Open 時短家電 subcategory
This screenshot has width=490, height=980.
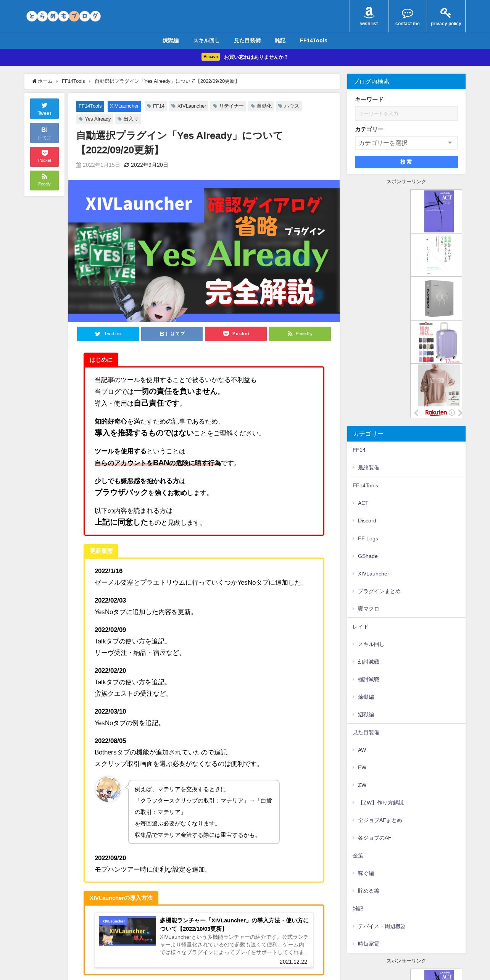pos(369,944)
